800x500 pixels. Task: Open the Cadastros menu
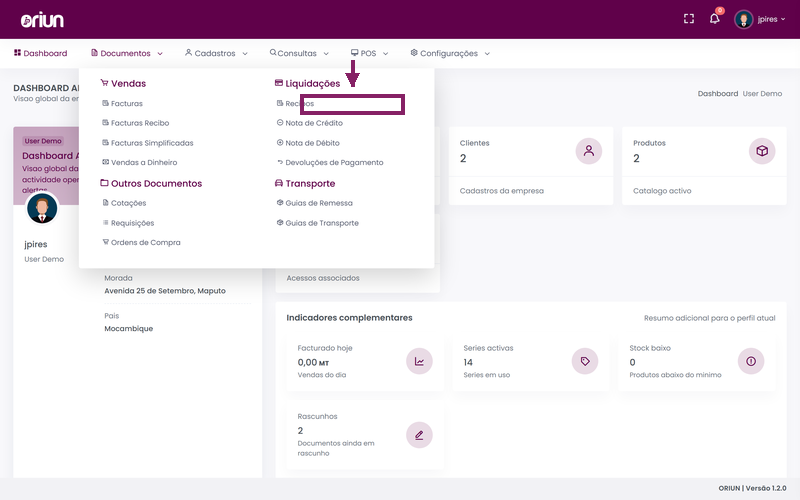click(210, 53)
